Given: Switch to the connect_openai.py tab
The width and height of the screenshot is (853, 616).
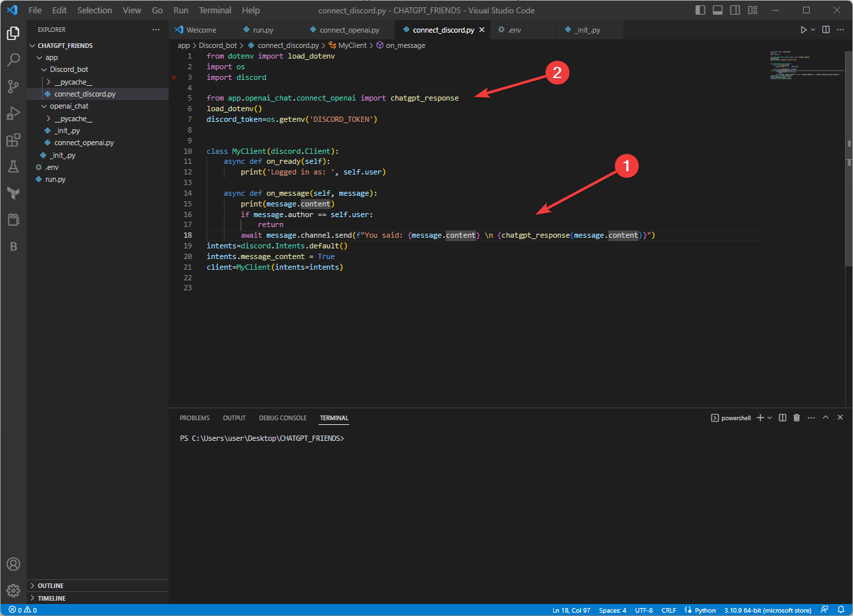Looking at the screenshot, I should coord(348,30).
